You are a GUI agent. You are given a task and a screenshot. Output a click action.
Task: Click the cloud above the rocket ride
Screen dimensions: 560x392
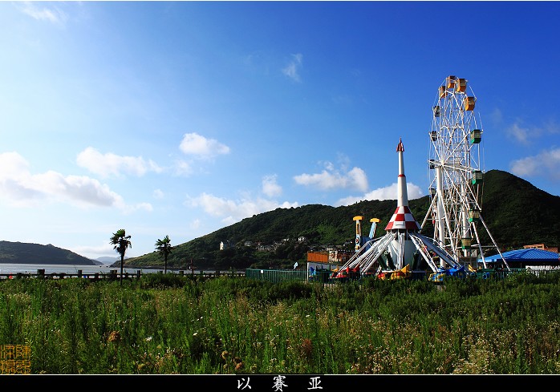(x=333, y=178)
